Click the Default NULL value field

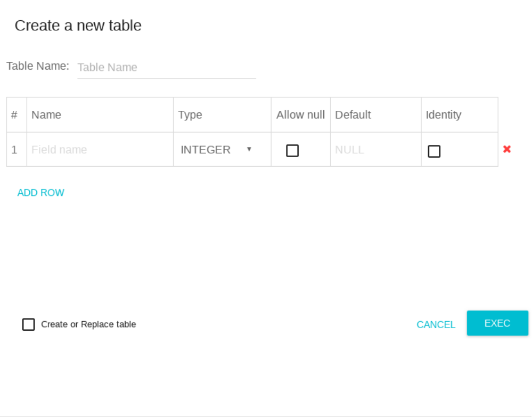click(x=375, y=150)
